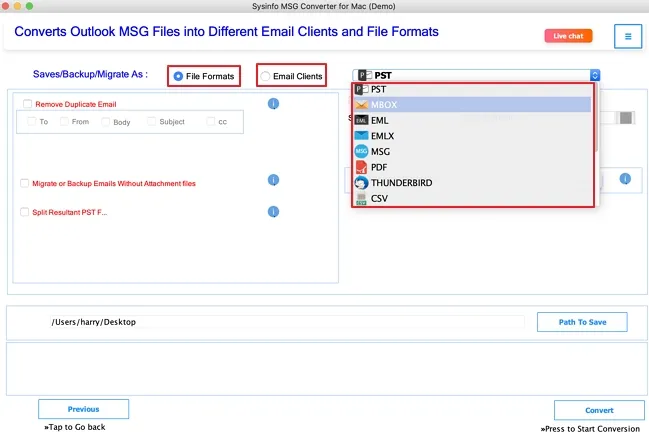Tick the Body checkbox
Viewport: 649px width, 443px height.
pos(106,122)
